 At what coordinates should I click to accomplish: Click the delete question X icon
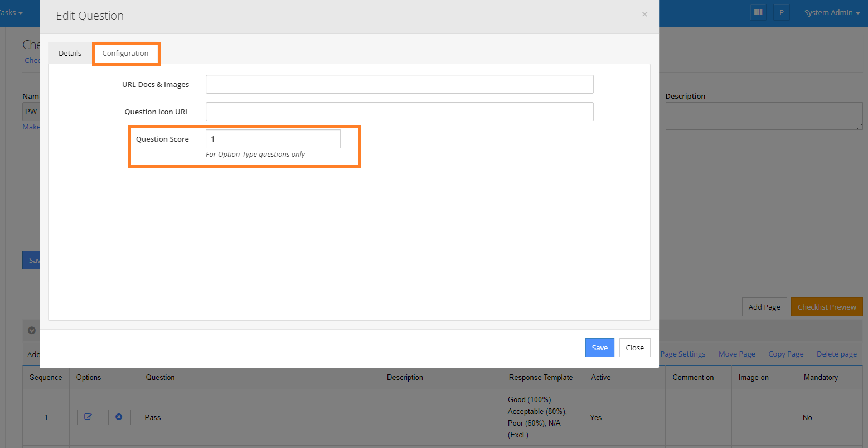tap(119, 417)
